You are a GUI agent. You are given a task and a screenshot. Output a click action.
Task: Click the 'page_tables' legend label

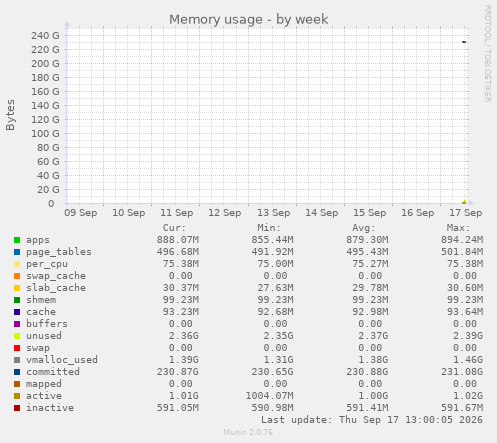59,252
